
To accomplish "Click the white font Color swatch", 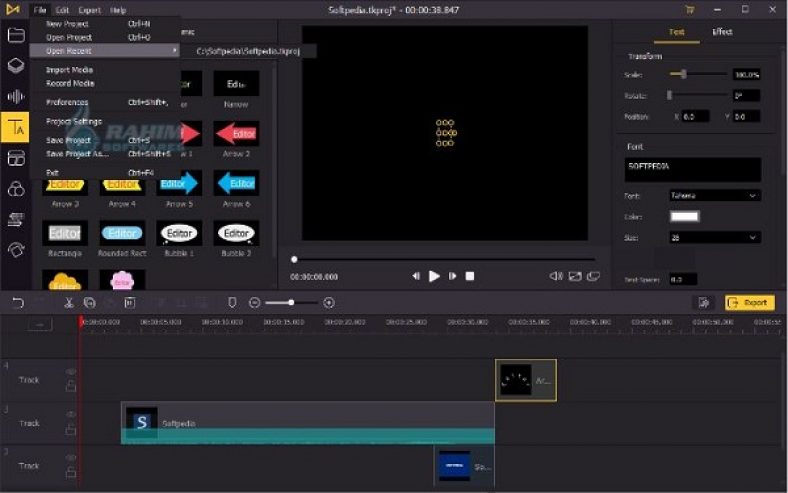I will tap(684, 216).
